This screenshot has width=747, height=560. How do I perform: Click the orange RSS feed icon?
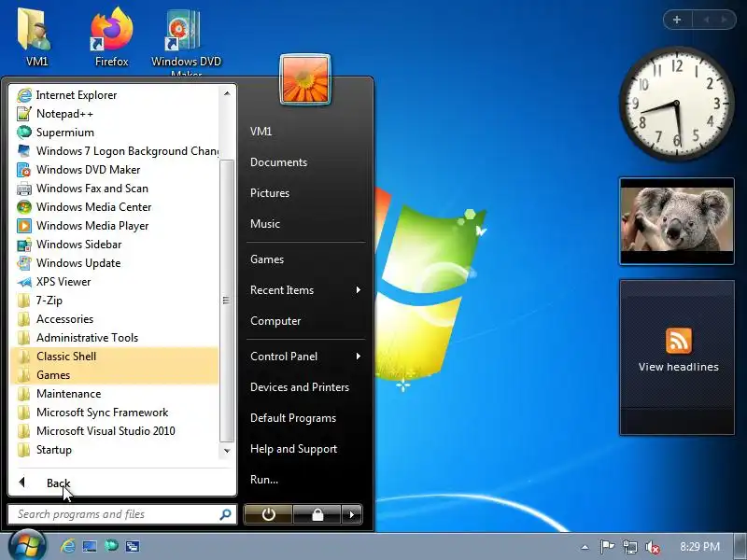(679, 341)
